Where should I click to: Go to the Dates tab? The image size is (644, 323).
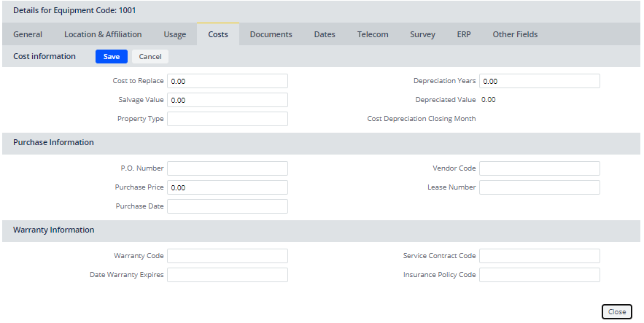(x=325, y=34)
